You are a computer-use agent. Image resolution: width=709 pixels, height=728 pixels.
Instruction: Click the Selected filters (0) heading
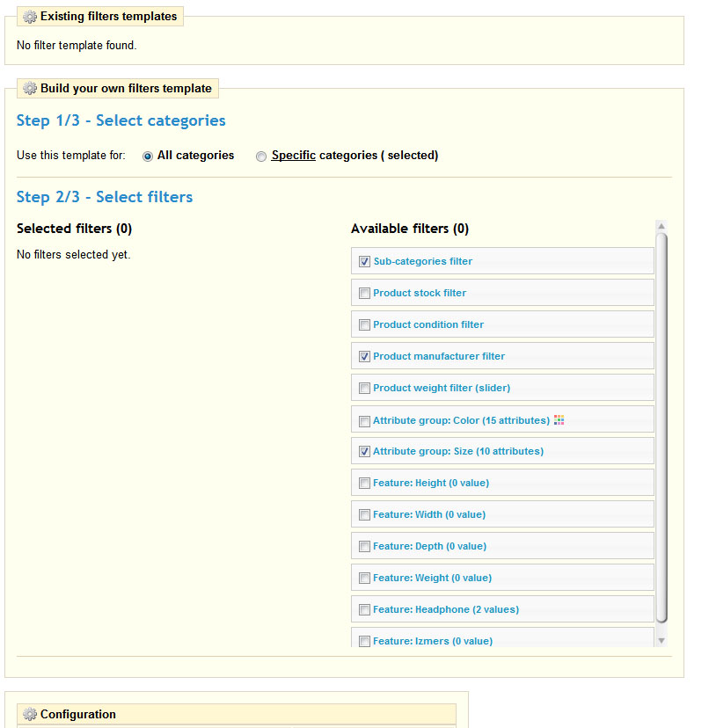pyautogui.click(x=75, y=229)
